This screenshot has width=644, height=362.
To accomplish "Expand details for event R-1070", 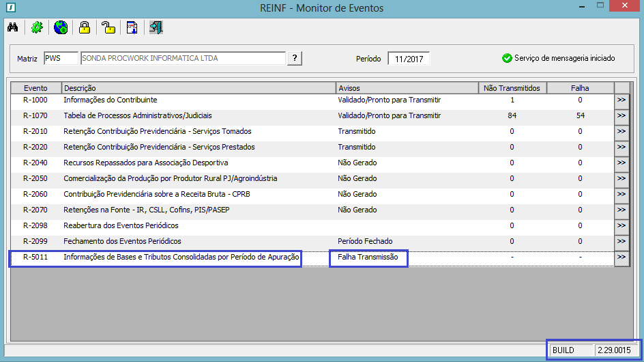I will (x=621, y=115).
